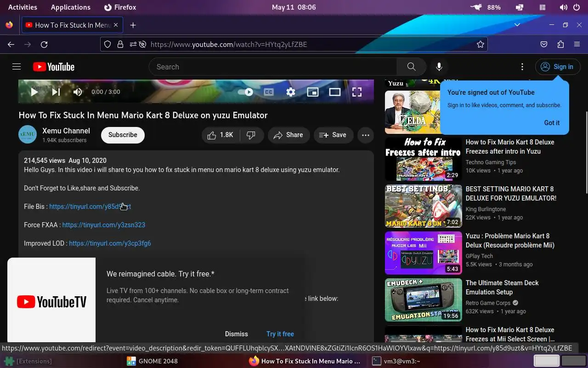
Task: Open Firefox permissions icon in URL bar
Action: (x=133, y=44)
